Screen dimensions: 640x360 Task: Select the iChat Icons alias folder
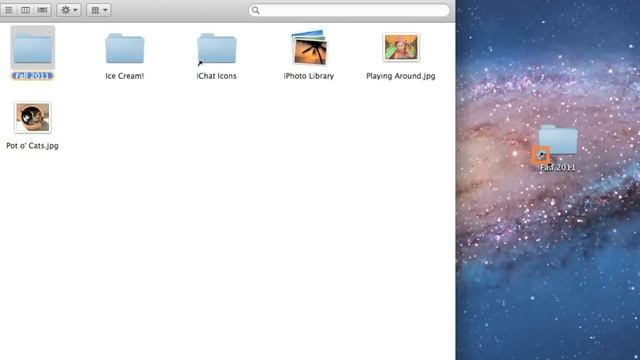[217, 49]
